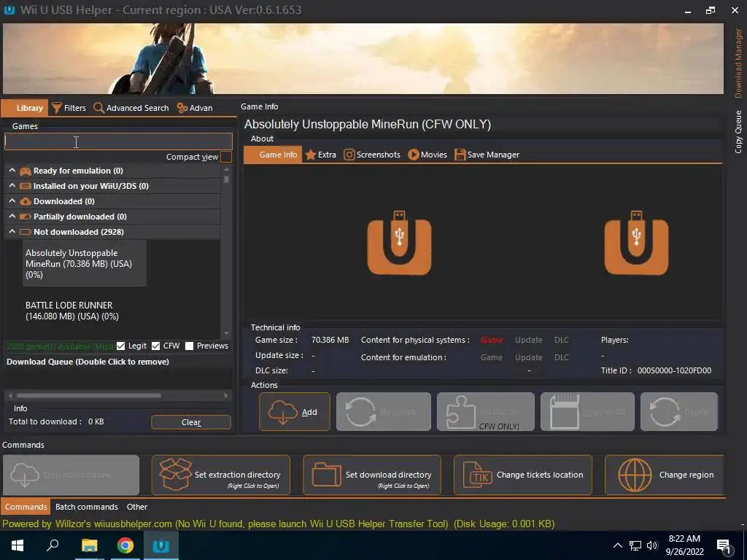Screen dimensions: 747x560
Task: Click the taskbar speaker volume icon
Action: [x=652, y=545]
